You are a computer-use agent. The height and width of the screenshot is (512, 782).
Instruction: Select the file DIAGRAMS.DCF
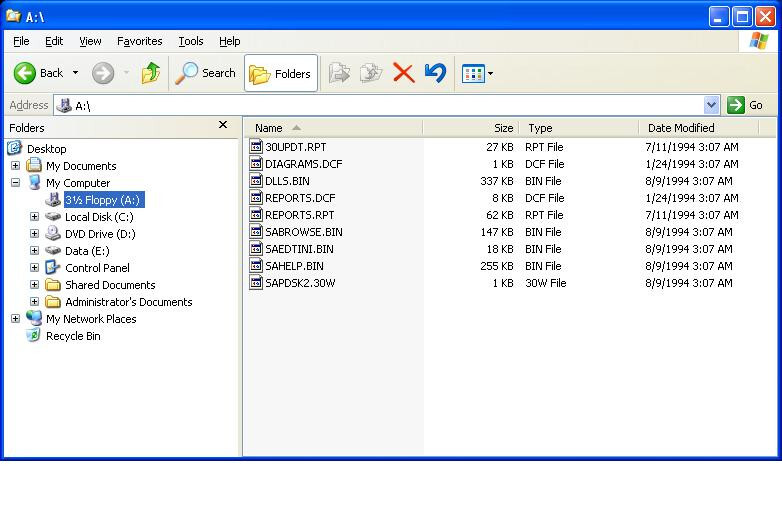pos(304,164)
